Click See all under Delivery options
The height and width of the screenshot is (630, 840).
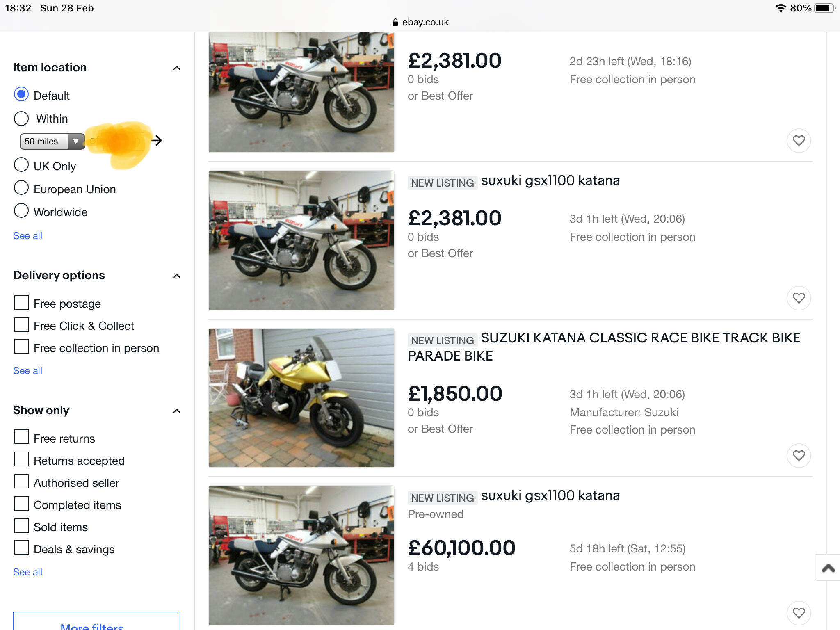pos(27,371)
